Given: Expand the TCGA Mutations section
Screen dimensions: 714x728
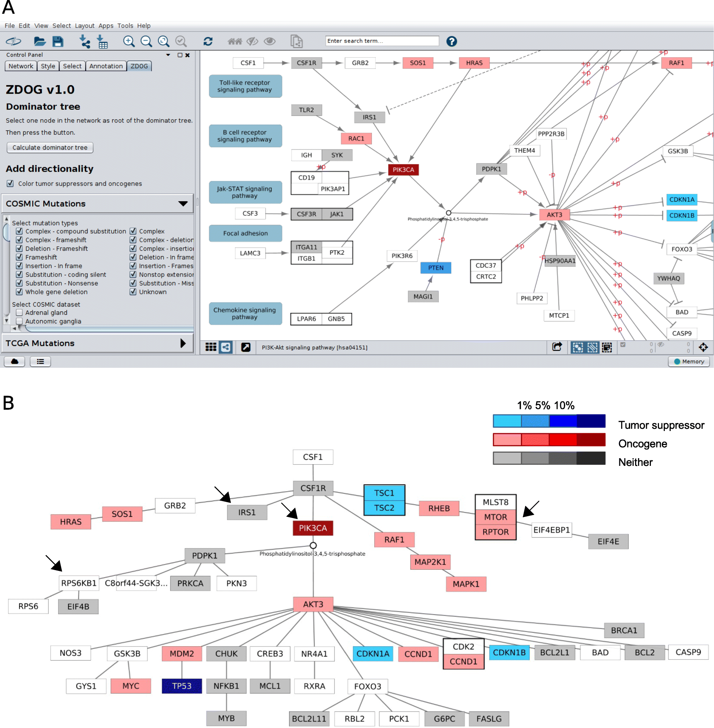Looking at the screenshot, I should [x=183, y=343].
